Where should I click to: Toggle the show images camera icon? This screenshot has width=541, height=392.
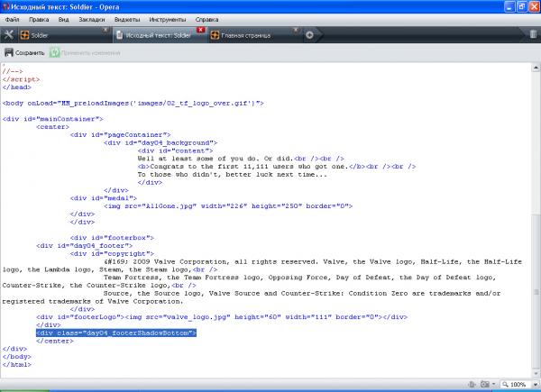click(485, 384)
